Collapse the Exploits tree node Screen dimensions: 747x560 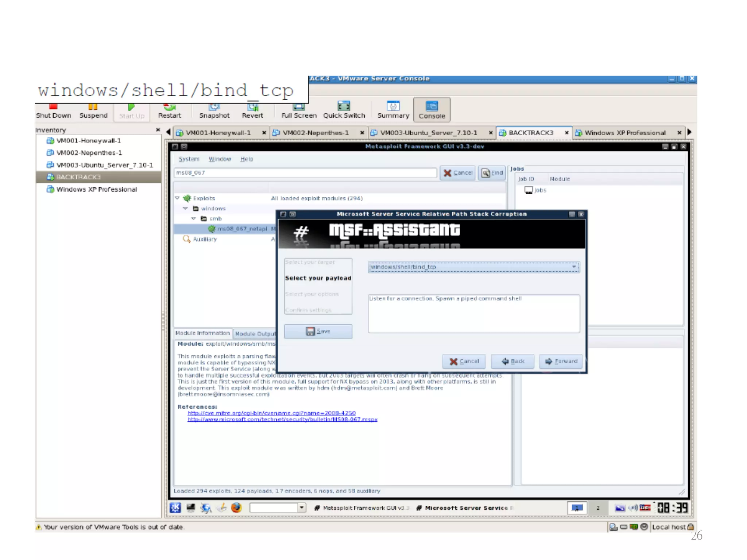pos(177,198)
